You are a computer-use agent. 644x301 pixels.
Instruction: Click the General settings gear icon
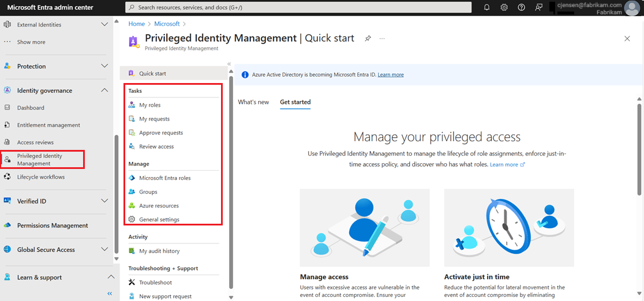pyautogui.click(x=132, y=220)
